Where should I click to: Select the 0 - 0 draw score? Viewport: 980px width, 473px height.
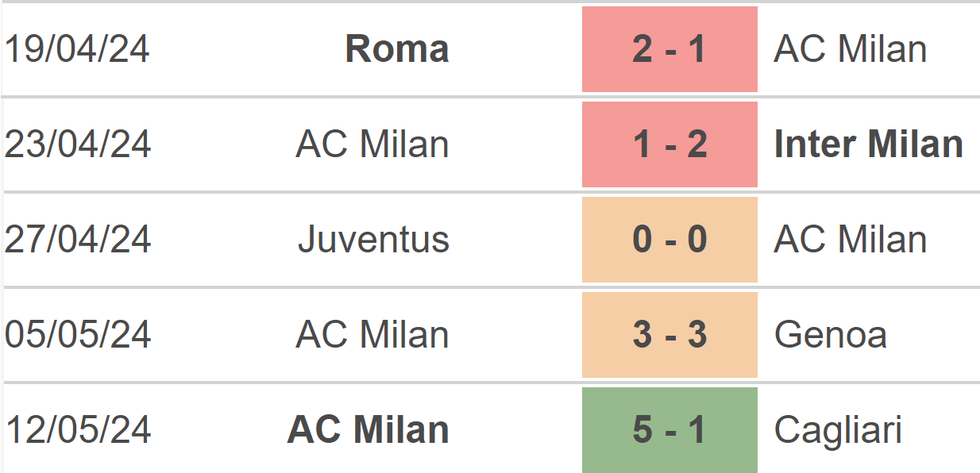(669, 240)
